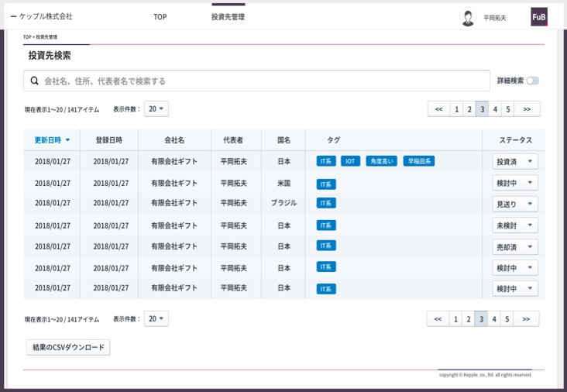Click the company search input field
Viewport: 567px width, 392px height.
tap(263, 81)
